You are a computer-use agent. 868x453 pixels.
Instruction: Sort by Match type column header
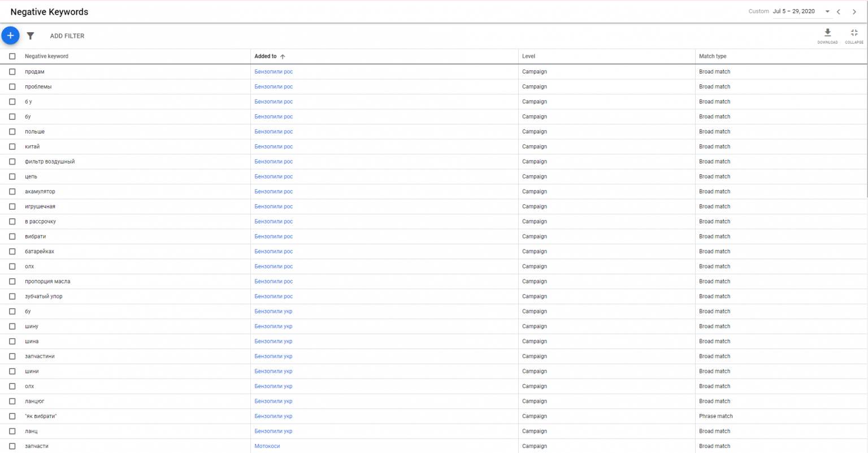[713, 57]
